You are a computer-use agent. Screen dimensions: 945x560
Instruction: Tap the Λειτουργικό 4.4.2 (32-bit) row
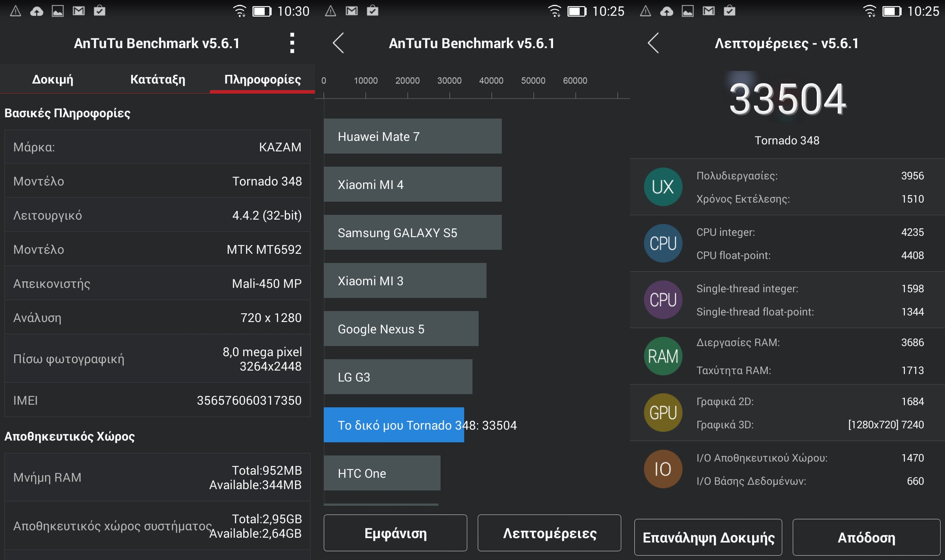point(157,215)
